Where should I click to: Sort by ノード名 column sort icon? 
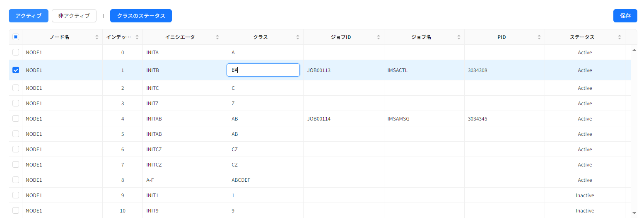tap(97, 37)
